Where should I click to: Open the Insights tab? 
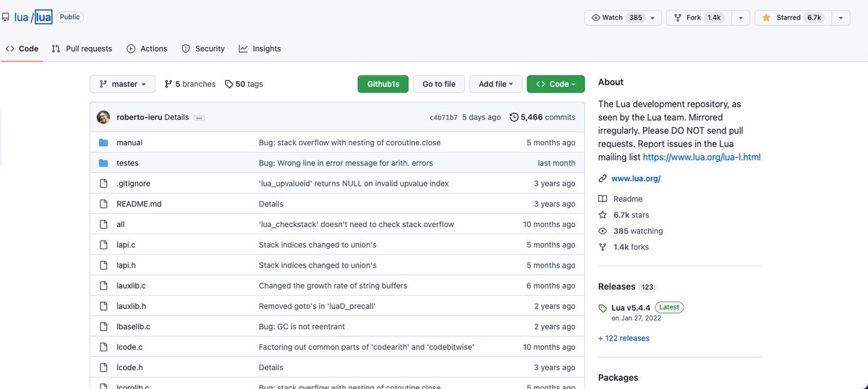point(260,48)
